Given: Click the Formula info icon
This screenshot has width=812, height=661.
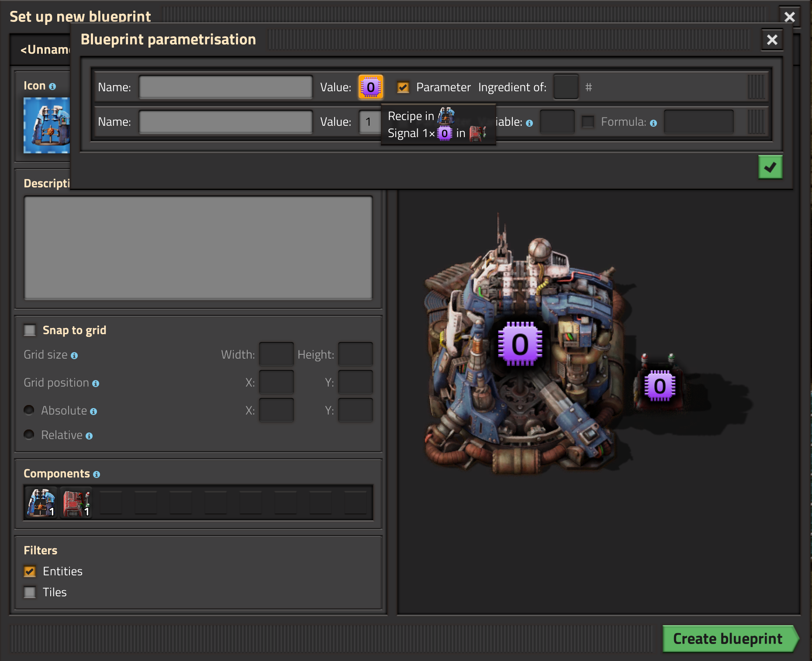Looking at the screenshot, I should point(653,123).
